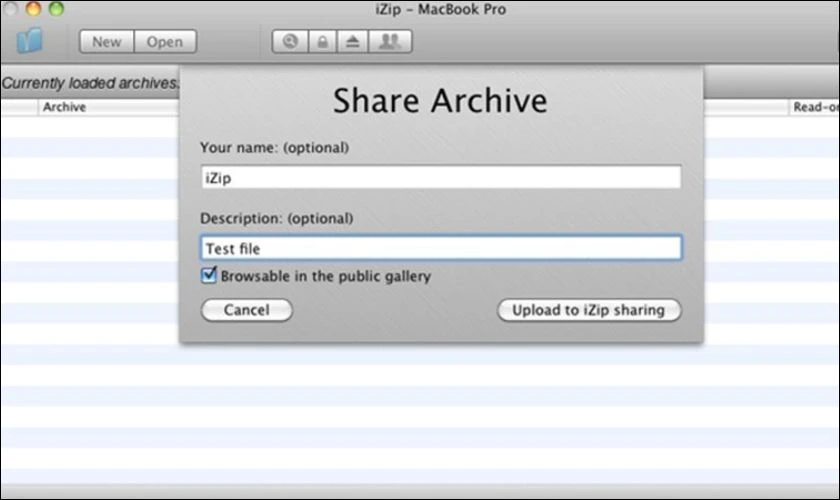The height and width of the screenshot is (500, 840).
Task: Click the share people toolbar icon
Action: 390,41
